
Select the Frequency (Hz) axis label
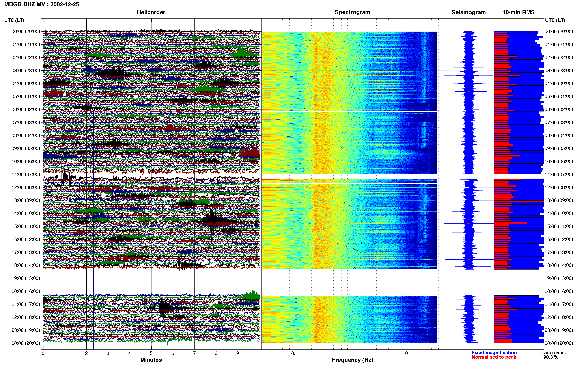pos(352,360)
